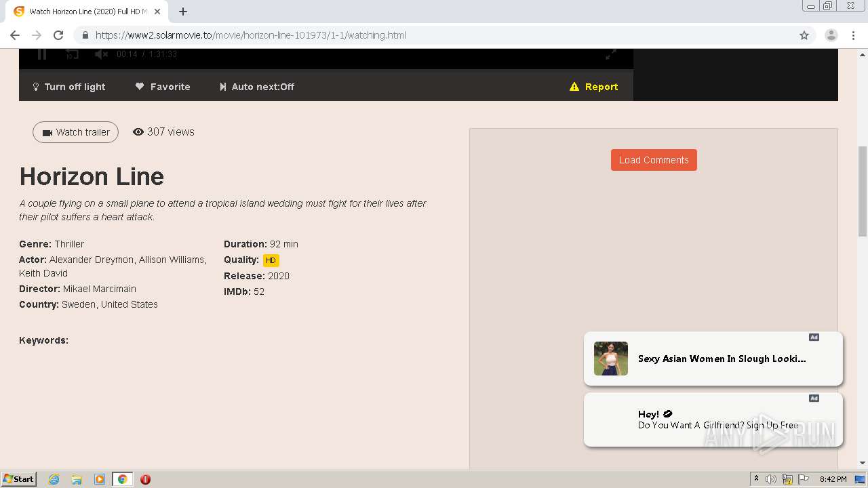Open the 2020 release year link
Viewport: 868px width, 488px height.
coord(279,276)
